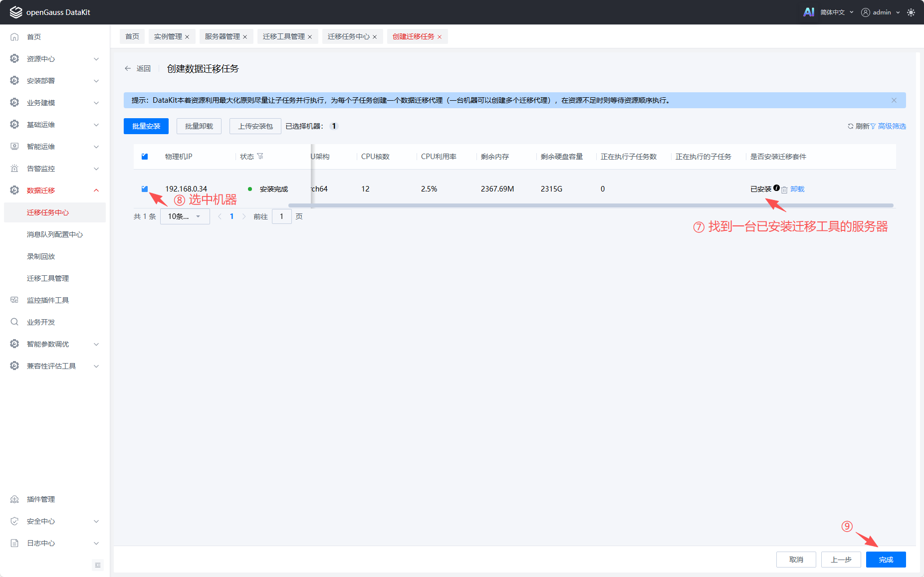The height and width of the screenshot is (577, 924).
Task: Click the AI assistant icon in header
Action: tap(808, 12)
